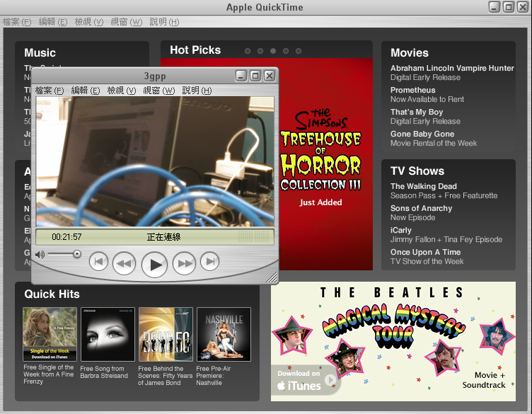Screen dimensions: 532x414
Task: Close the 3gpp player window
Action: coord(270,76)
